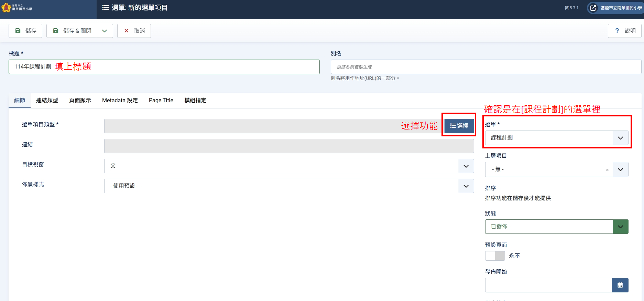Image resolution: width=644 pixels, height=301 pixels.
Task: Open the 佈景樣式 dropdown
Action: click(x=289, y=186)
